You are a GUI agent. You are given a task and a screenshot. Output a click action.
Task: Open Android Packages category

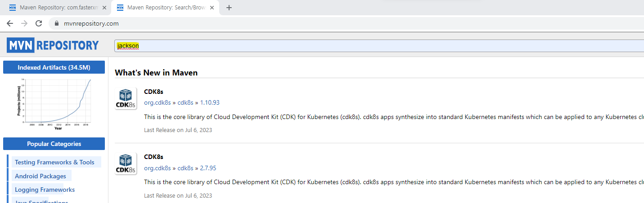point(41,176)
